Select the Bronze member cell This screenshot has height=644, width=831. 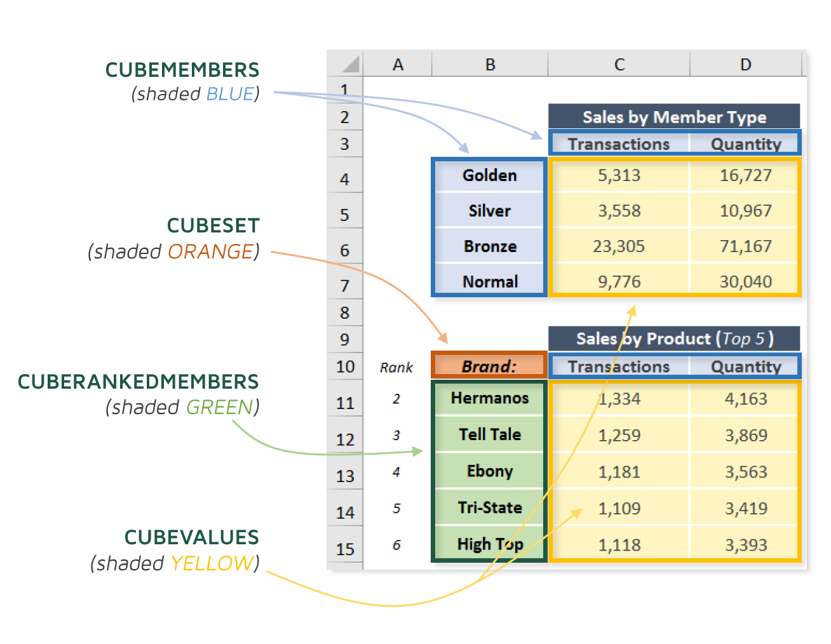tap(489, 246)
